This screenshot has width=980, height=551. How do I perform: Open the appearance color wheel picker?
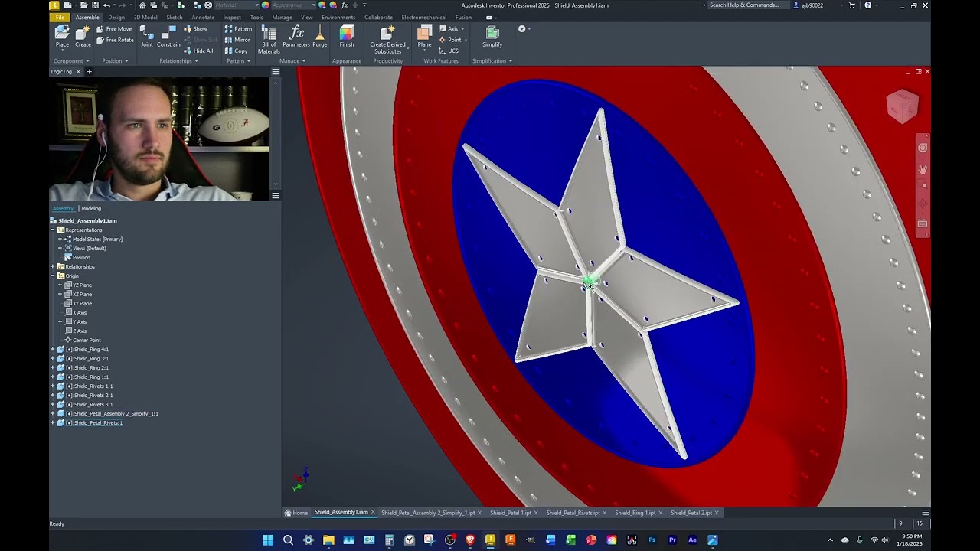coord(266,5)
